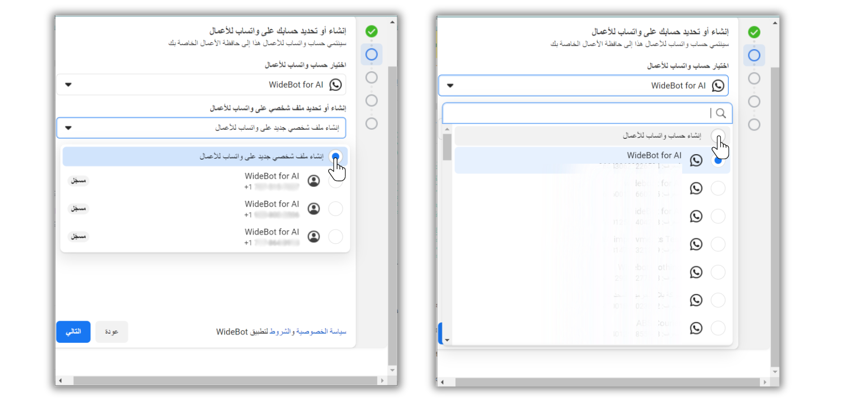
Task: Select 'إنشاء ملف شخصي جديد على واتساب للأعمال' radio option
Action: coord(335,156)
